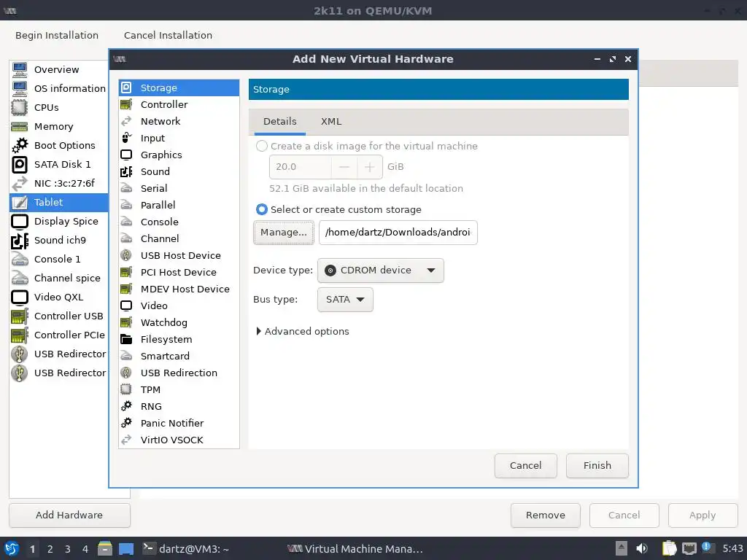
Task: Switch to workspace 3 on taskbar
Action: click(x=68, y=548)
